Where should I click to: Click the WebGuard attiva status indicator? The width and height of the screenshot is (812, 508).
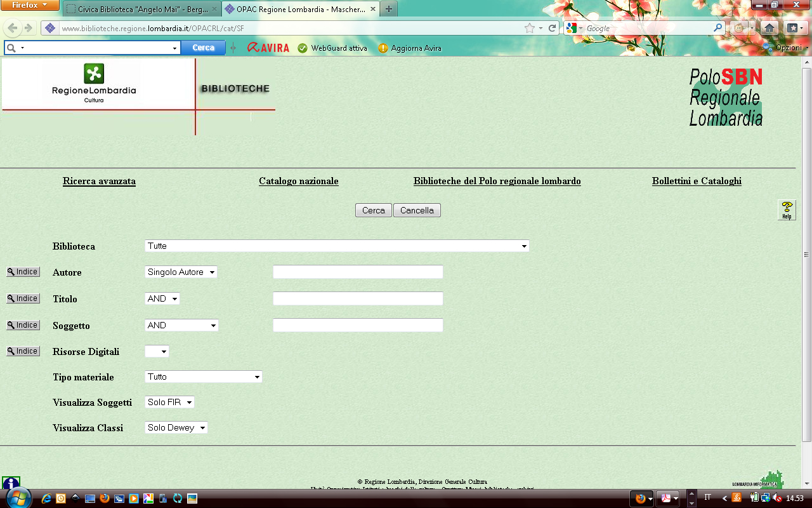tap(332, 48)
